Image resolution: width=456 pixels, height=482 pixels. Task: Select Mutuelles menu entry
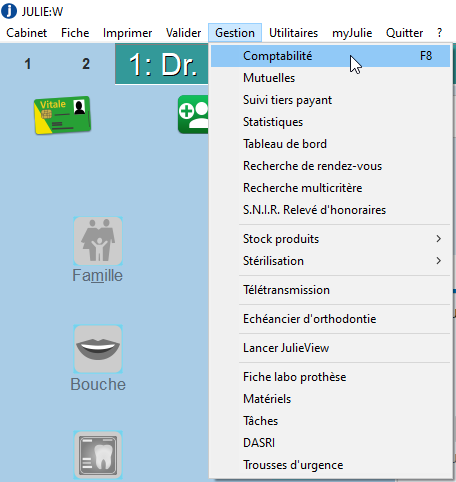tap(330, 78)
